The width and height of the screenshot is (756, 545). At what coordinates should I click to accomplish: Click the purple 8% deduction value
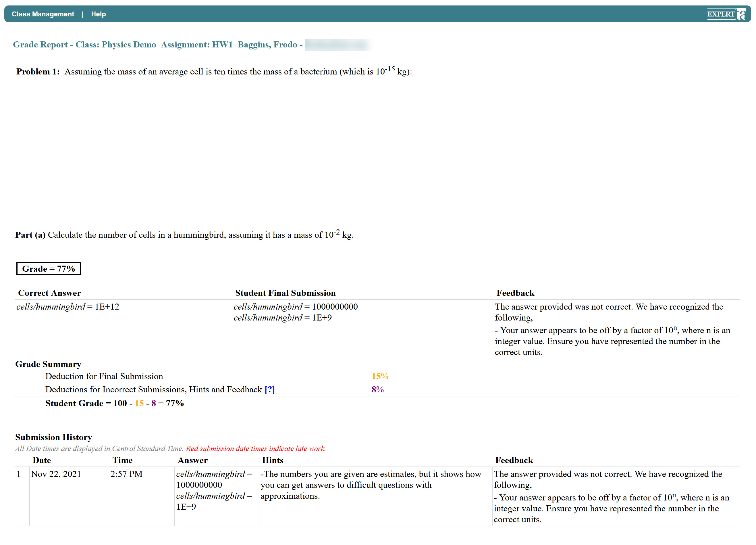377,389
